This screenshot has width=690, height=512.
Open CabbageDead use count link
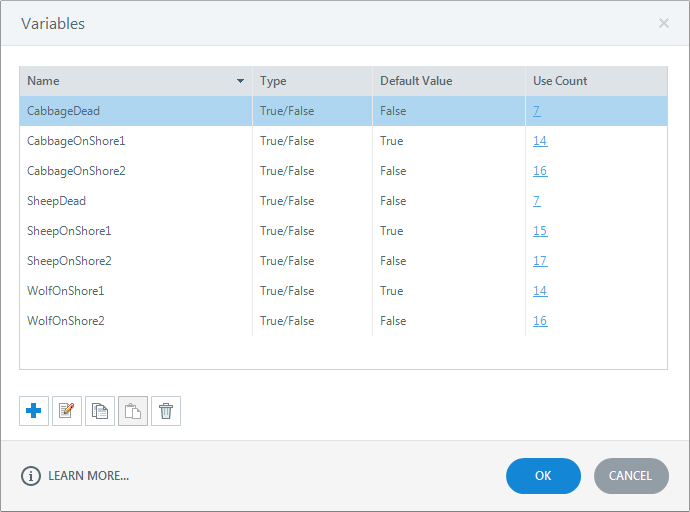pyautogui.click(x=536, y=111)
